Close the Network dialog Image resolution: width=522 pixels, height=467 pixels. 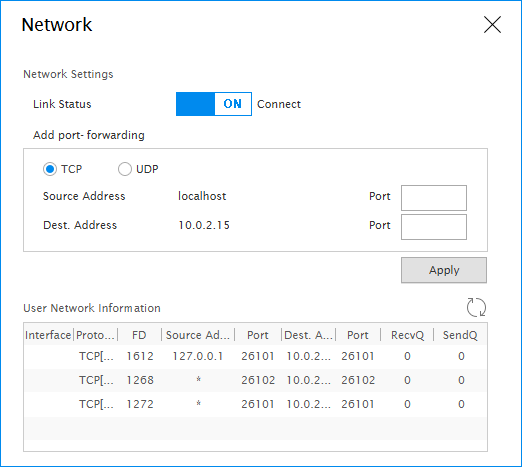coord(492,25)
